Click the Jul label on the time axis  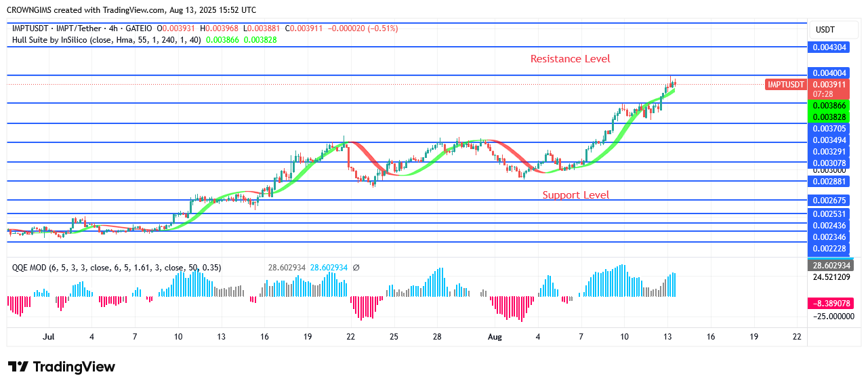[48, 336]
